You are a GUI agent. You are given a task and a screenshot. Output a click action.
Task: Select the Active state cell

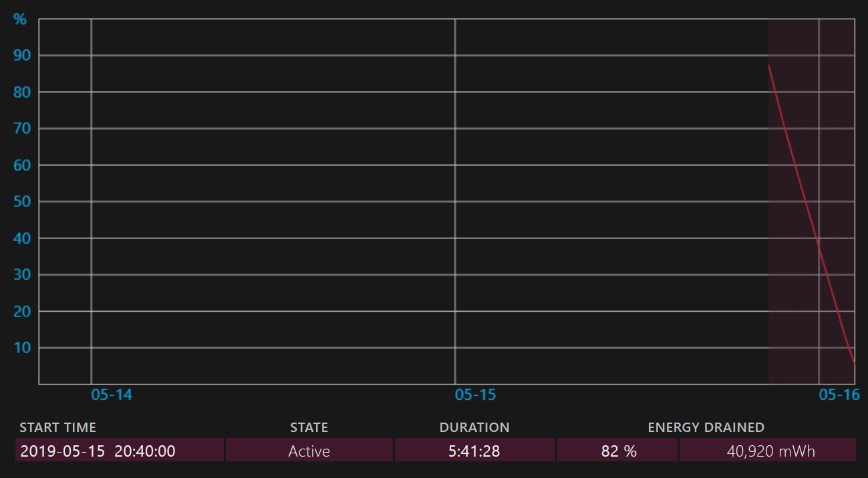tap(309, 450)
